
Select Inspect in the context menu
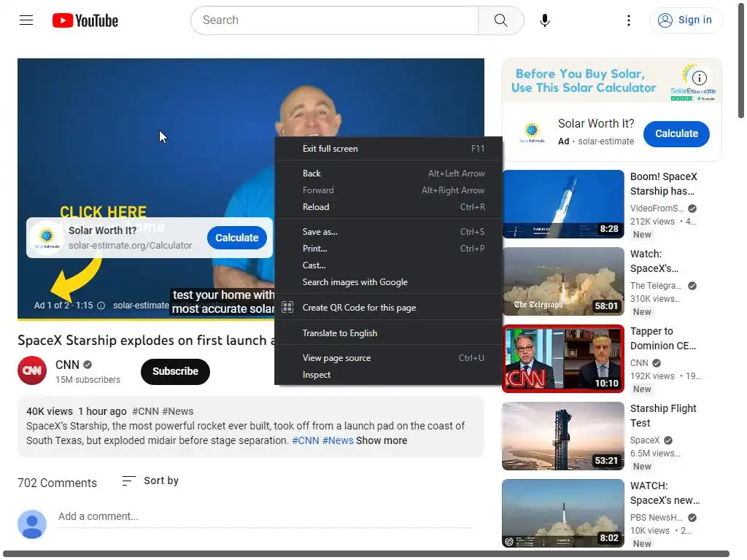(x=388, y=375)
